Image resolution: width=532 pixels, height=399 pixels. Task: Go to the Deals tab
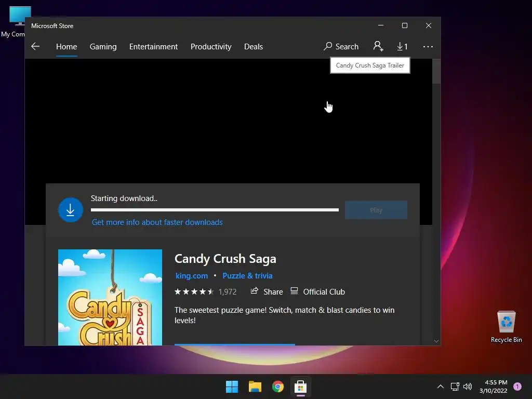(254, 46)
